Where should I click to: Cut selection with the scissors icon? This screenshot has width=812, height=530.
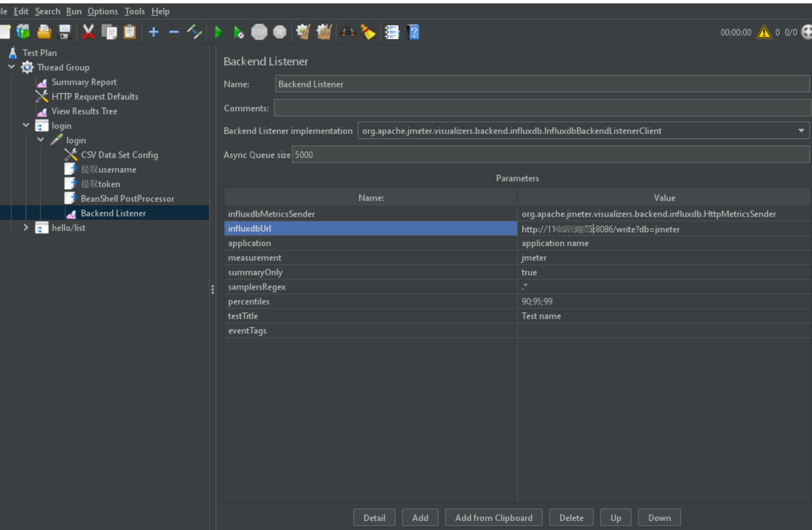[x=88, y=32]
